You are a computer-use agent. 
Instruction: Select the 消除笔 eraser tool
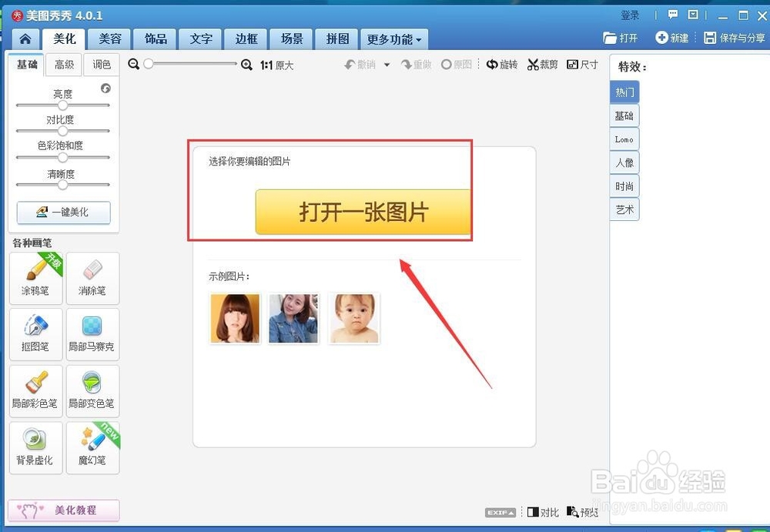click(x=92, y=278)
